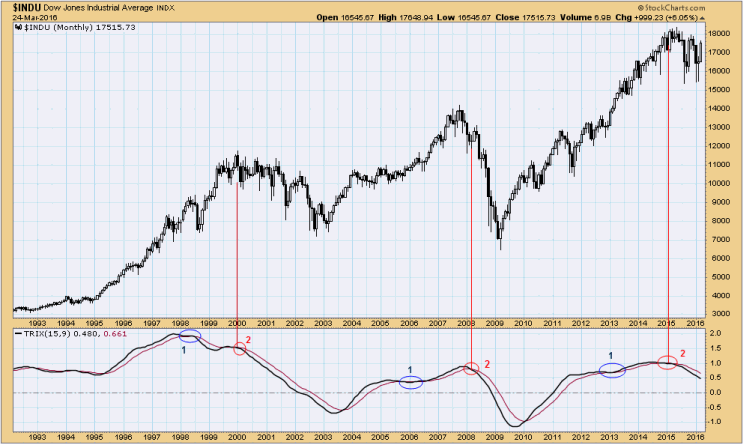Screen dimensions: 744x444
Task: Click the 2009 market bottom candlestick
Action: pos(499,243)
